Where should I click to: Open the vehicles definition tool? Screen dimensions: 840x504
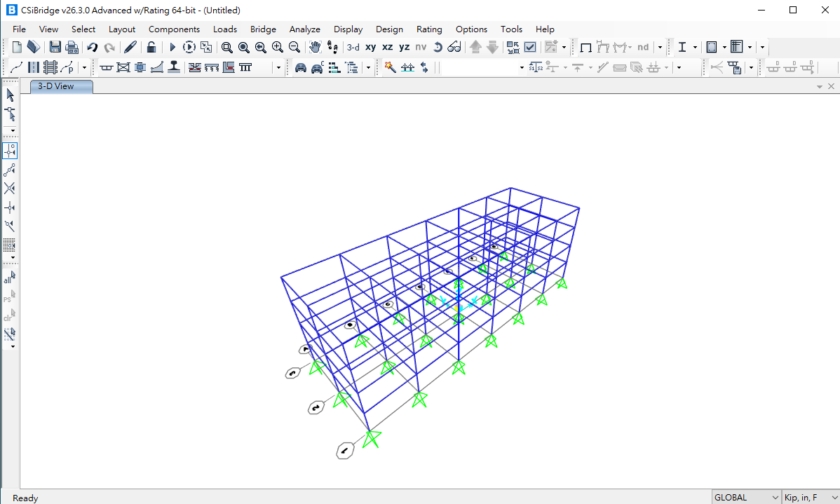[301, 67]
